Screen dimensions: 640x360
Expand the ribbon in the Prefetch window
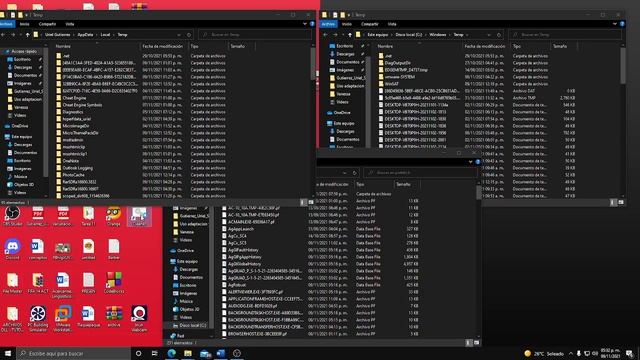[471, 162]
